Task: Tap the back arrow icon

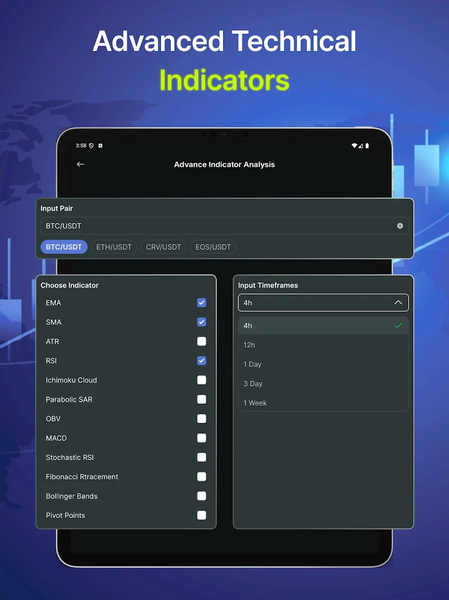Action: click(80, 164)
